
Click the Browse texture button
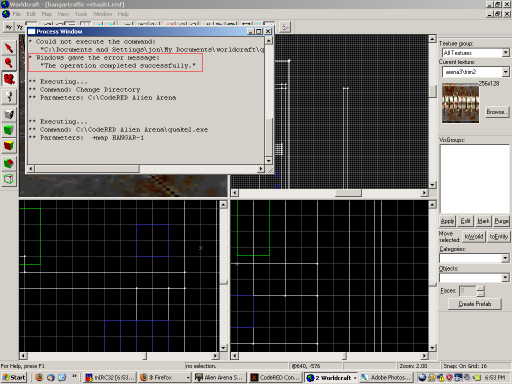[497, 112]
